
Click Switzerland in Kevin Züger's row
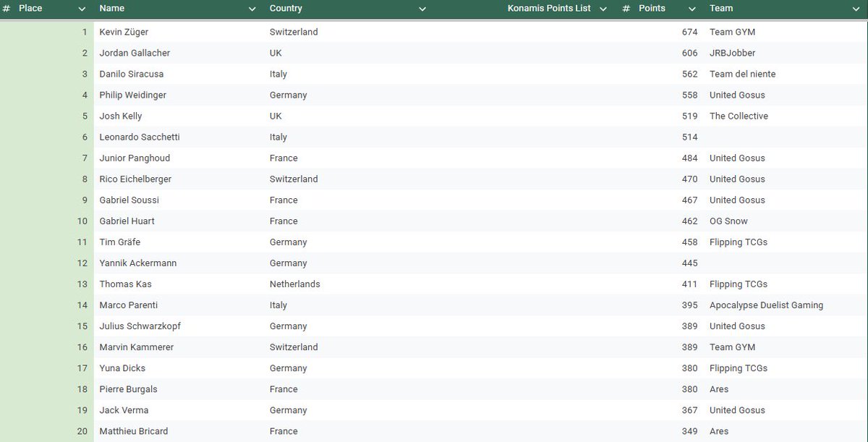coord(294,32)
